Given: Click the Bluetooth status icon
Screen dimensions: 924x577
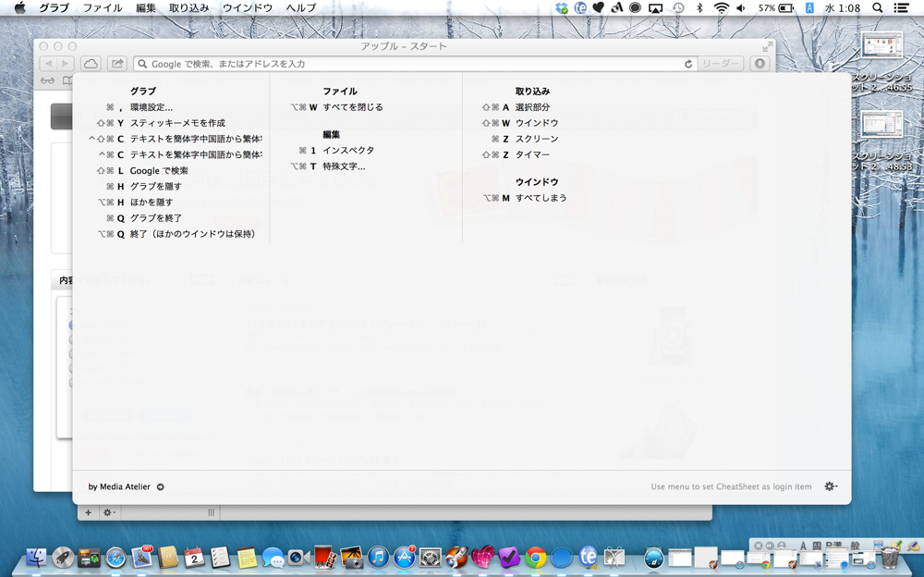Looking at the screenshot, I should point(699,7).
